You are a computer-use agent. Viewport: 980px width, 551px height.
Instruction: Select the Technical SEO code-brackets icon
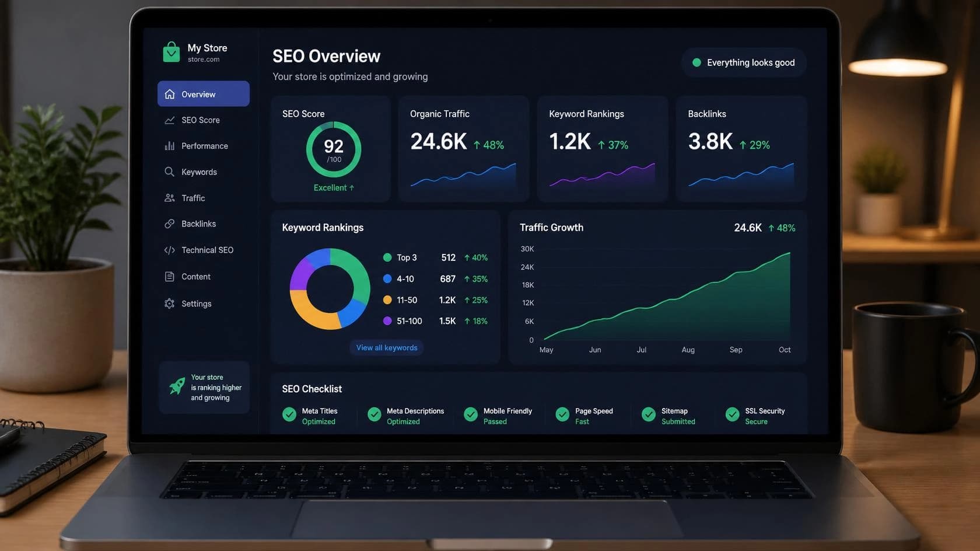tap(169, 250)
